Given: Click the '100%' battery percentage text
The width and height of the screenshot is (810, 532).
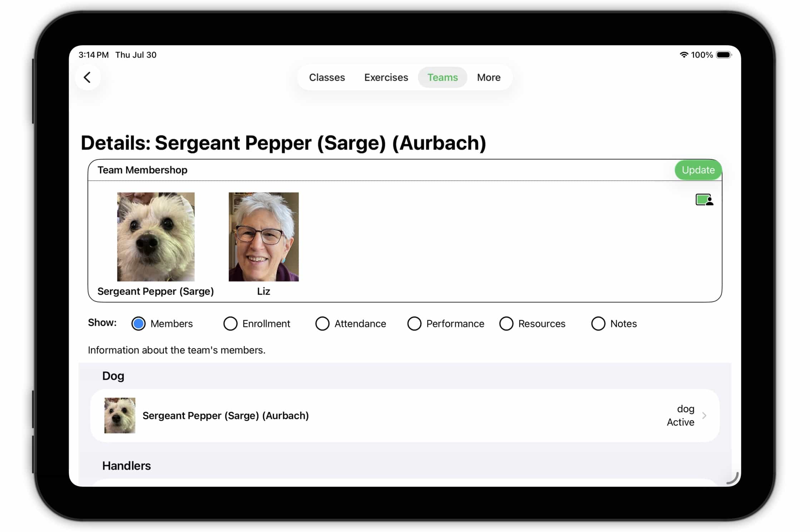Looking at the screenshot, I should 702,55.
